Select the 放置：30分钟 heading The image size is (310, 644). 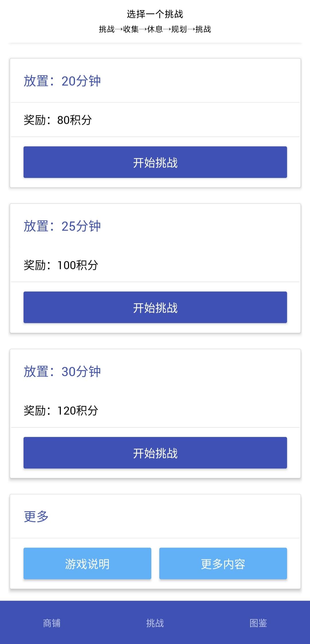[62, 371]
